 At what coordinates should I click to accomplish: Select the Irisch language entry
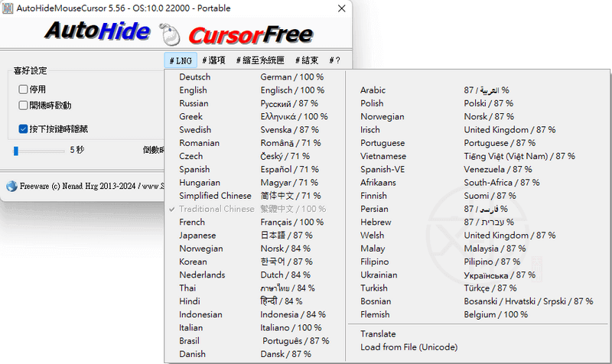pyautogui.click(x=478, y=129)
